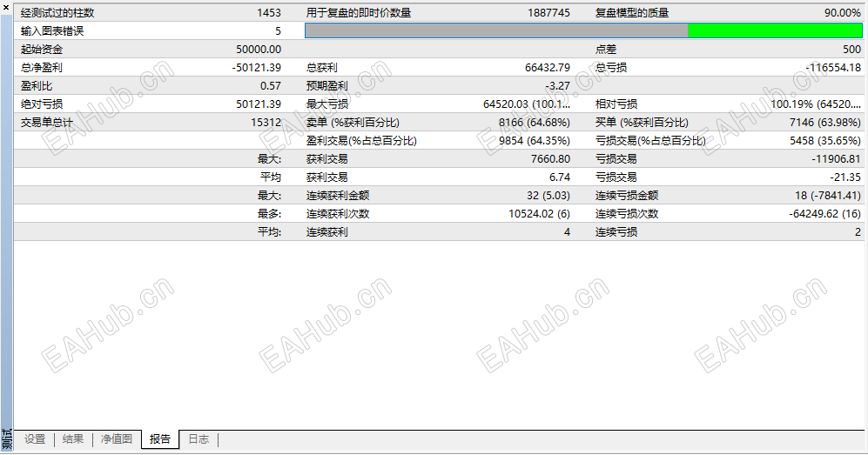The height and width of the screenshot is (455, 868).
Task: Select the average loss trade value -21.35
Action: (x=845, y=177)
